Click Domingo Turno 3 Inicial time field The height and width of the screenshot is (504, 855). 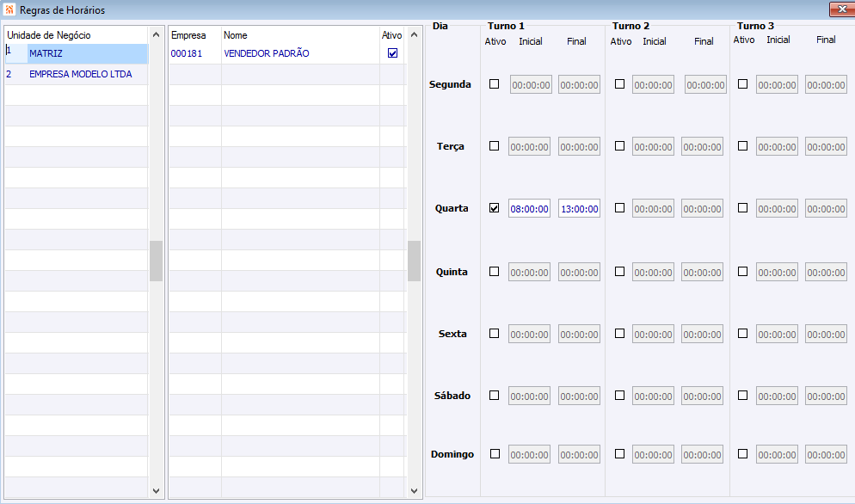pyautogui.click(x=777, y=455)
